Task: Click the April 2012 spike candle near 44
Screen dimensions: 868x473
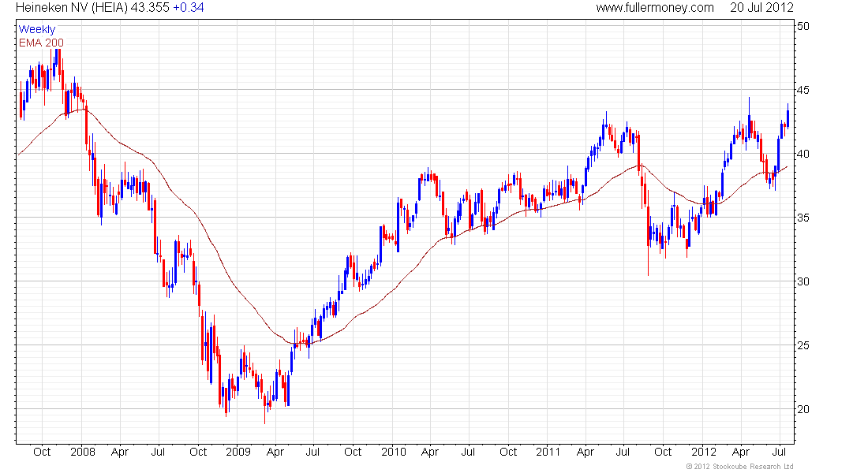Action: 749,117
